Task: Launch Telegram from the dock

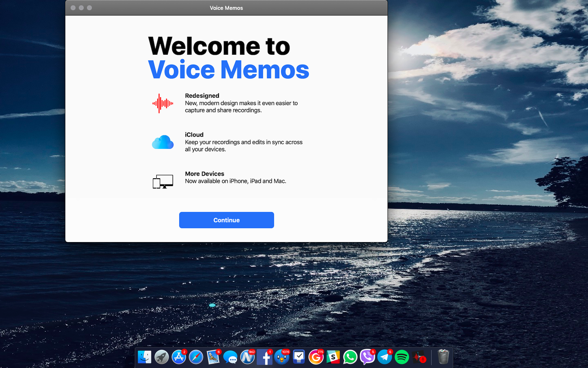Action: pyautogui.click(x=385, y=357)
